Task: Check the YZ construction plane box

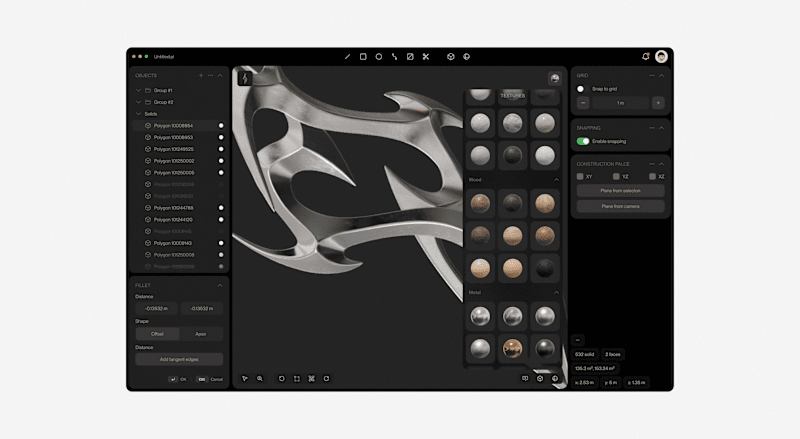Action: tap(616, 177)
